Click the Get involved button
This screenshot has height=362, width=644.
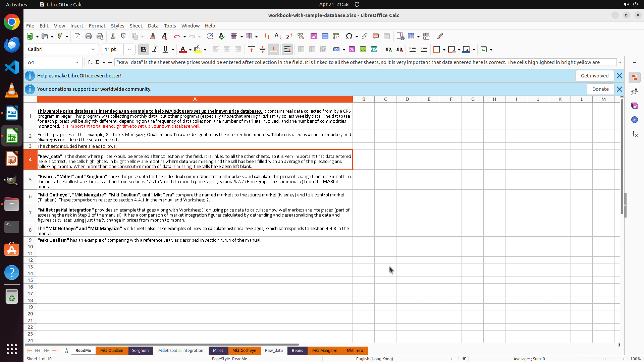[594, 76]
